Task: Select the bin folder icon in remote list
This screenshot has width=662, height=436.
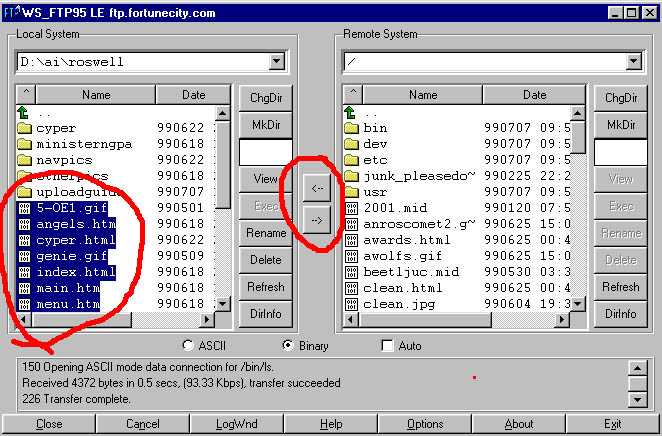Action: [351, 128]
